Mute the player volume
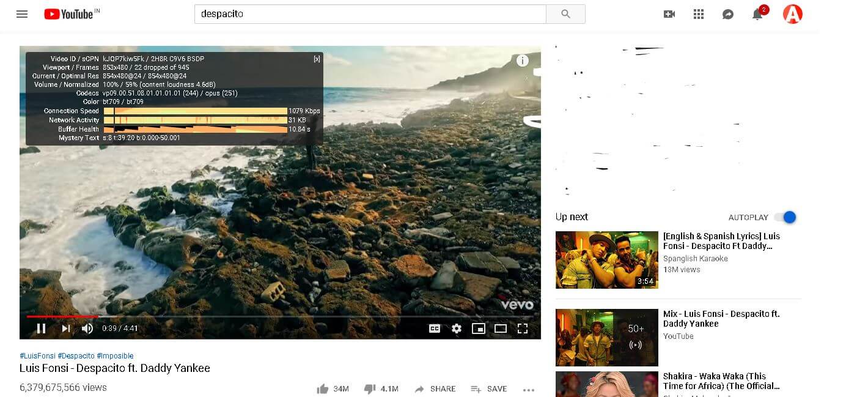The image size is (868, 397). coord(87,328)
